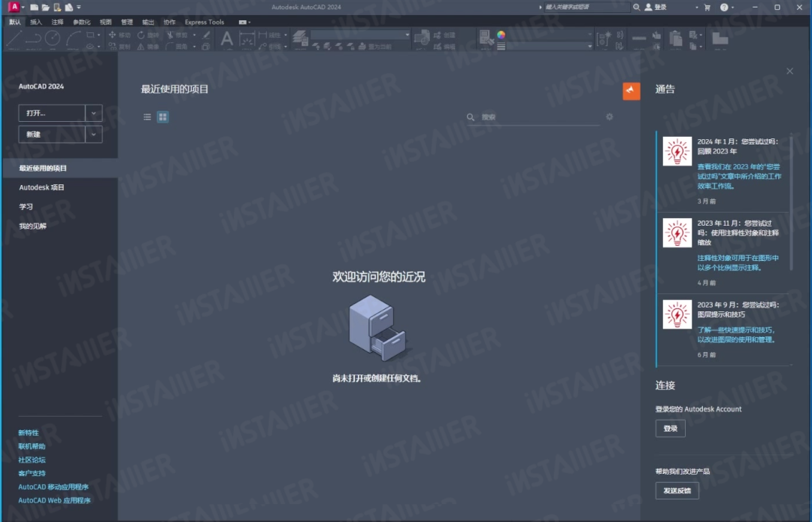Image resolution: width=812 pixels, height=522 pixels.
Task: Click the Open folder icon in quick access toolbar
Action: [46, 8]
